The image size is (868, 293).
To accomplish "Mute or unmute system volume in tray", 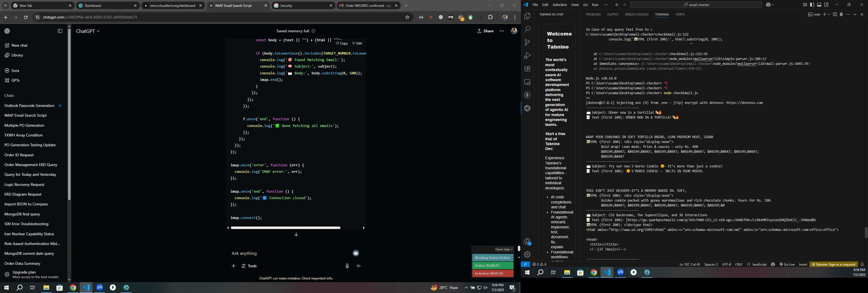I will (486, 288).
